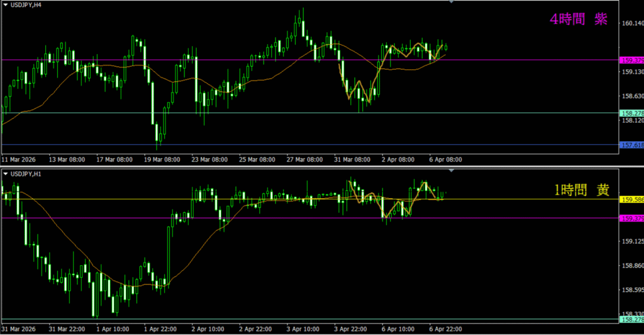Click the dropdown triangle beside USDJPY,H1
This screenshot has width=644, height=335.
tap(5, 173)
